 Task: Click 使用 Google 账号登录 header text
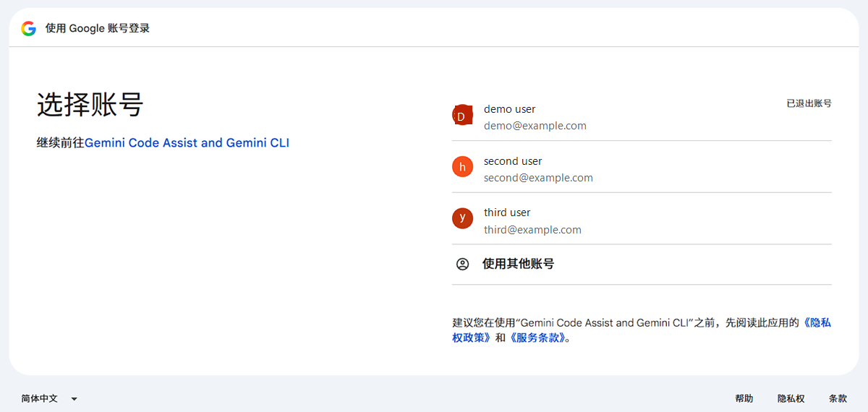click(x=98, y=28)
